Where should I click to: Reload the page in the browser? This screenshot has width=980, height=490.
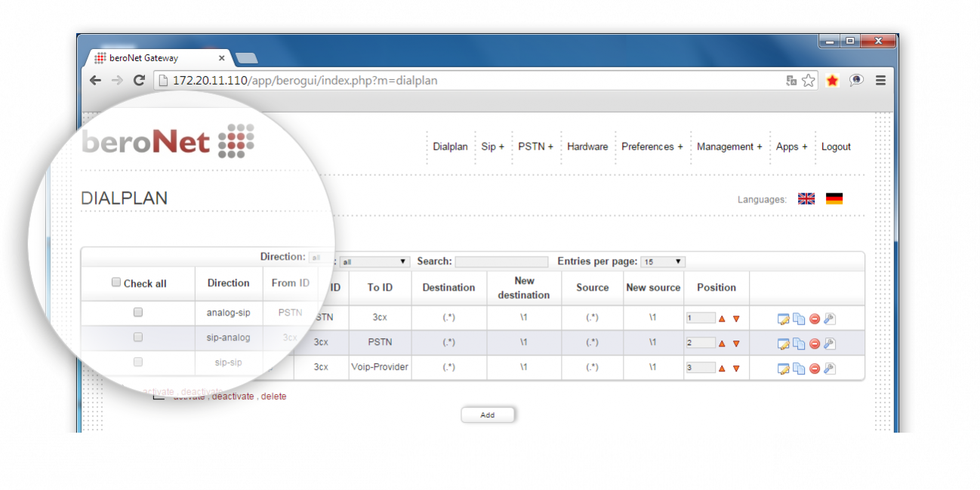139,80
